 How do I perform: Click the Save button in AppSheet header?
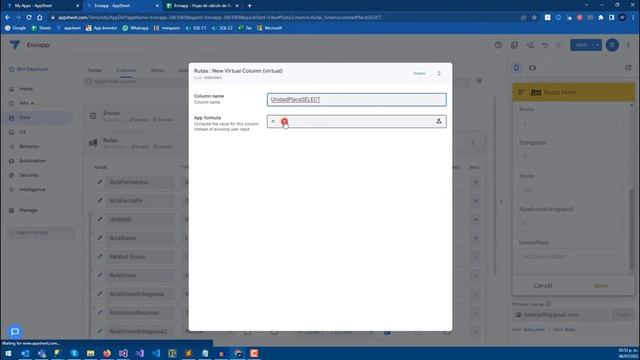click(x=582, y=45)
